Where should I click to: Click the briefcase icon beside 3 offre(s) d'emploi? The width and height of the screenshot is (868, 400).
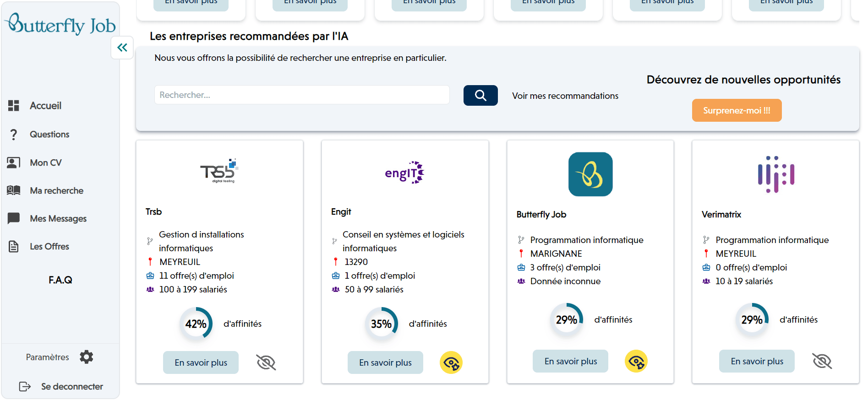[x=521, y=267]
